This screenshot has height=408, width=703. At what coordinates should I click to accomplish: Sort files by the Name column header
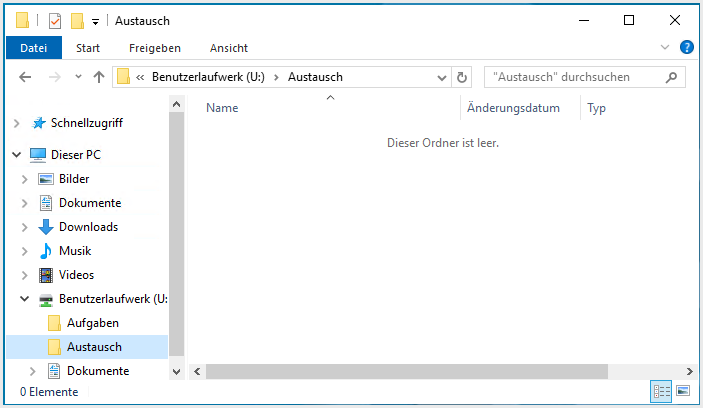(x=222, y=108)
